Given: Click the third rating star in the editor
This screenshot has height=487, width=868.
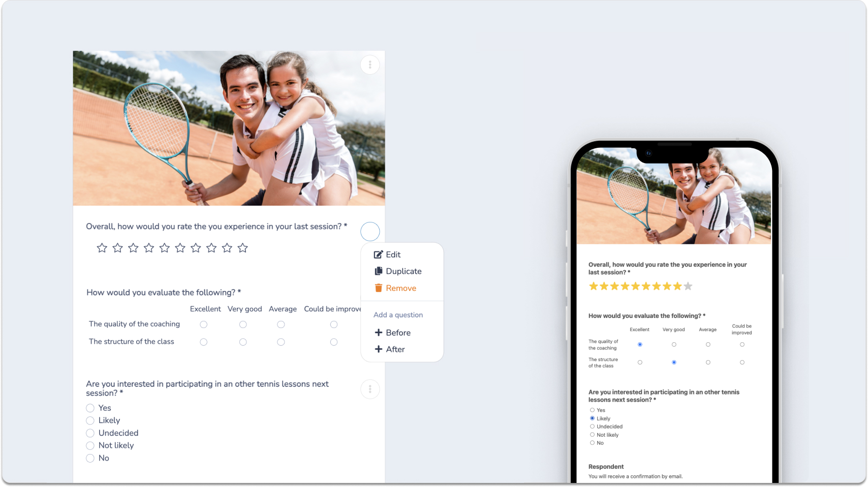Looking at the screenshot, I should tap(134, 248).
